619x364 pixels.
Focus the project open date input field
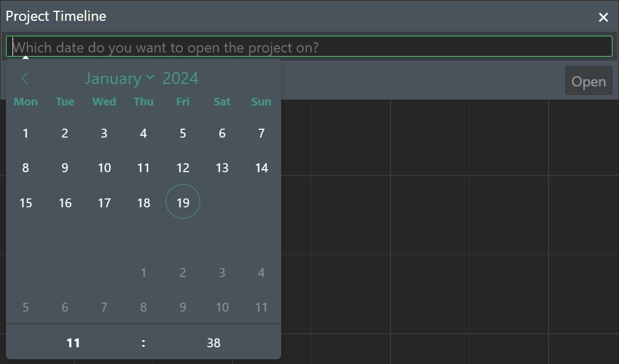[309, 46]
